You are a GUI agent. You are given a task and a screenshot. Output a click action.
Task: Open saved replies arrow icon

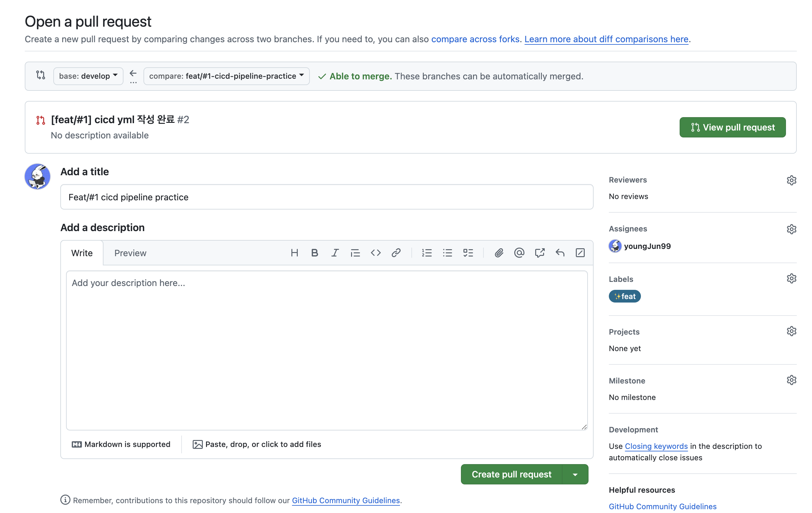tap(560, 253)
